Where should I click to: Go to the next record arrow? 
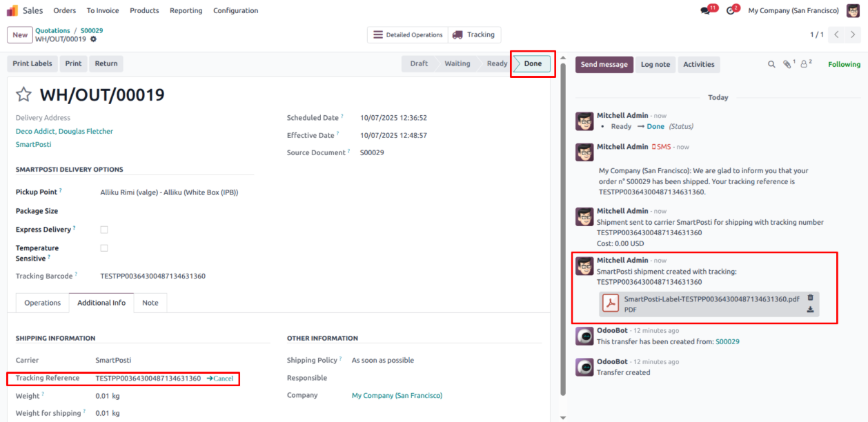point(854,34)
